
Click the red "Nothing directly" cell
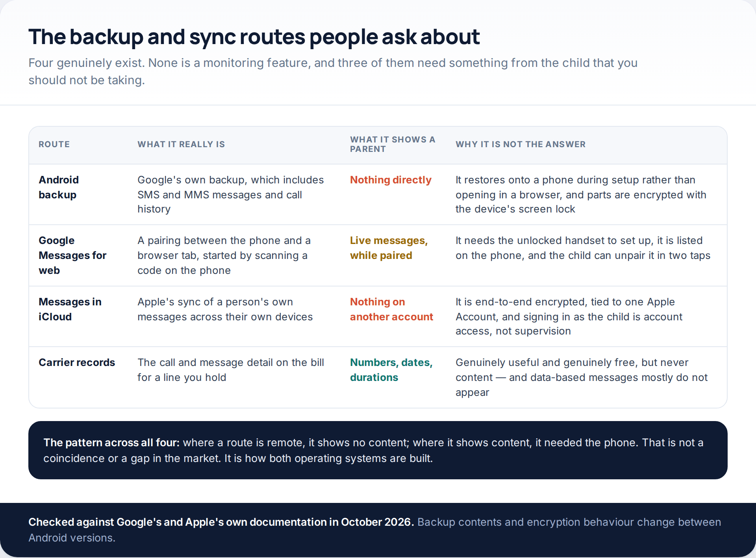pyautogui.click(x=391, y=180)
